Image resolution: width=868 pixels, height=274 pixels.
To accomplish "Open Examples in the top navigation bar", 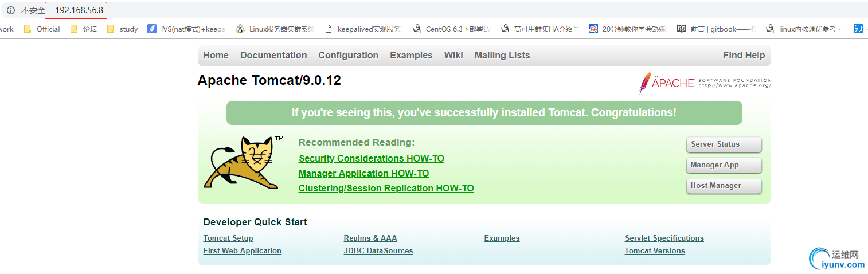I will point(411,56).
